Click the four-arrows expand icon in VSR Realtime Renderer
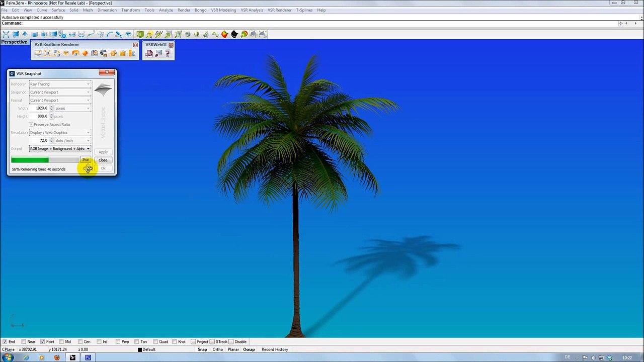The width and height of the screenshot is (644, 362). pos(47,53)
